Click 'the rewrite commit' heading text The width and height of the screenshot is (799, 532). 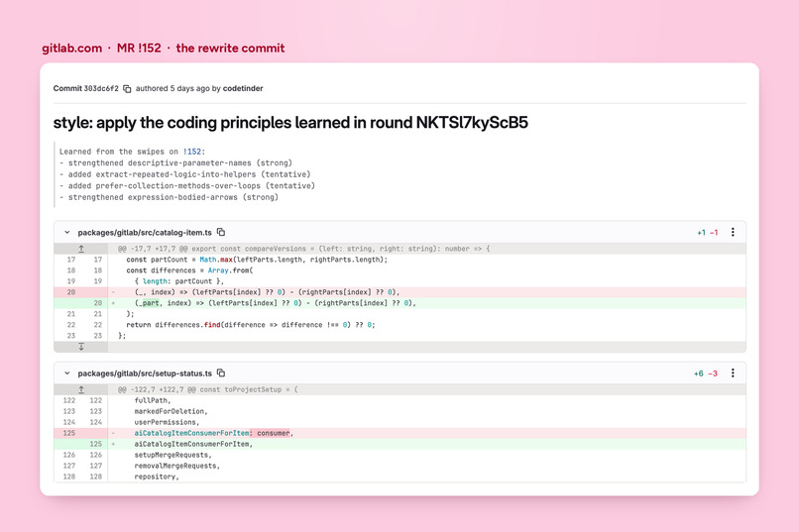[x=230, y=49]
